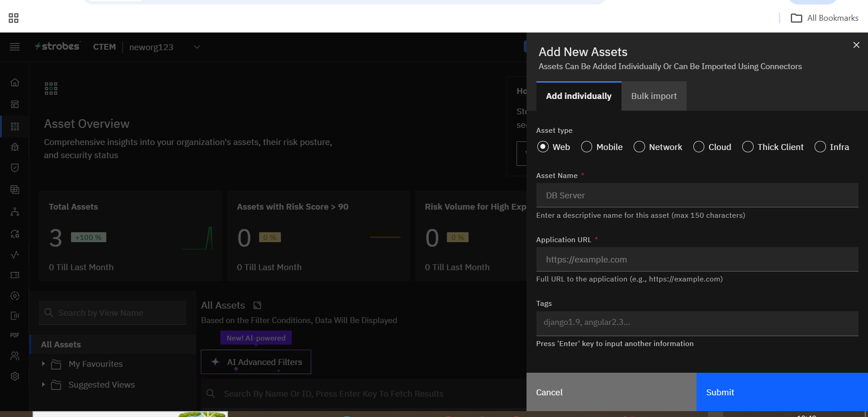Open the bug vulnerabilities sidebar icon

click(15, 147)
